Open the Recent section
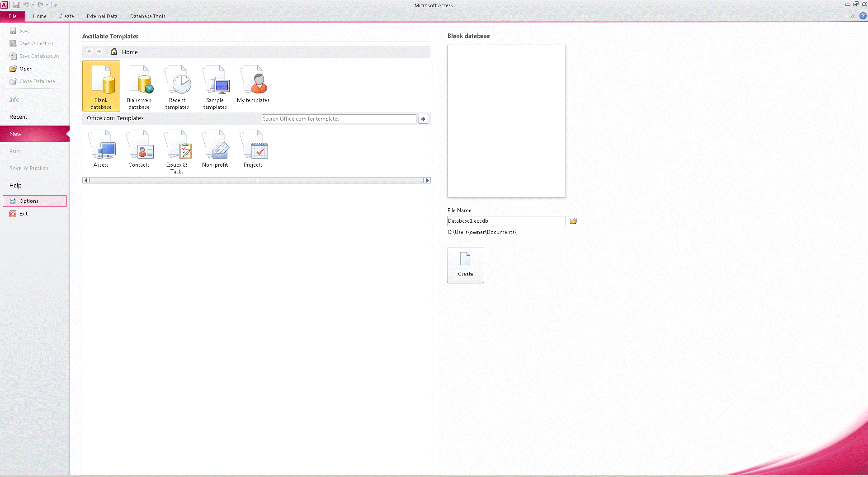The height and width of the screenshot is (477, 868). tap(35, 117)
